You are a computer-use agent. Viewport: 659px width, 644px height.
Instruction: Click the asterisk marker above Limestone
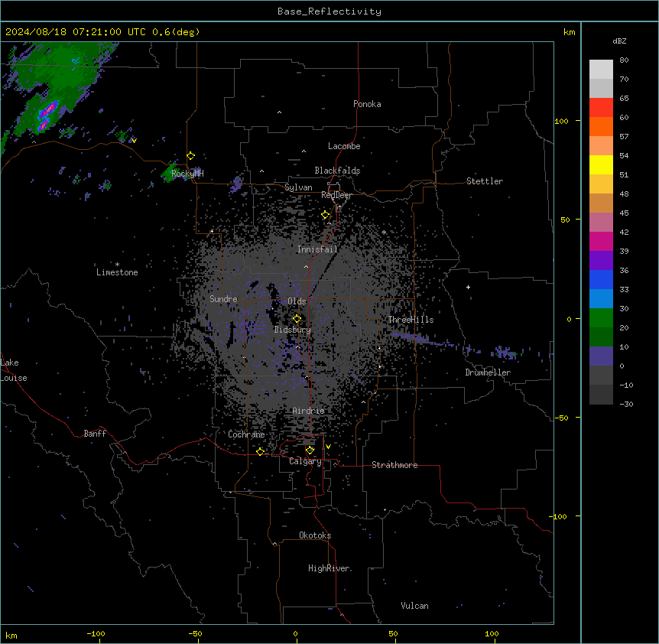[x=117, y=265]
